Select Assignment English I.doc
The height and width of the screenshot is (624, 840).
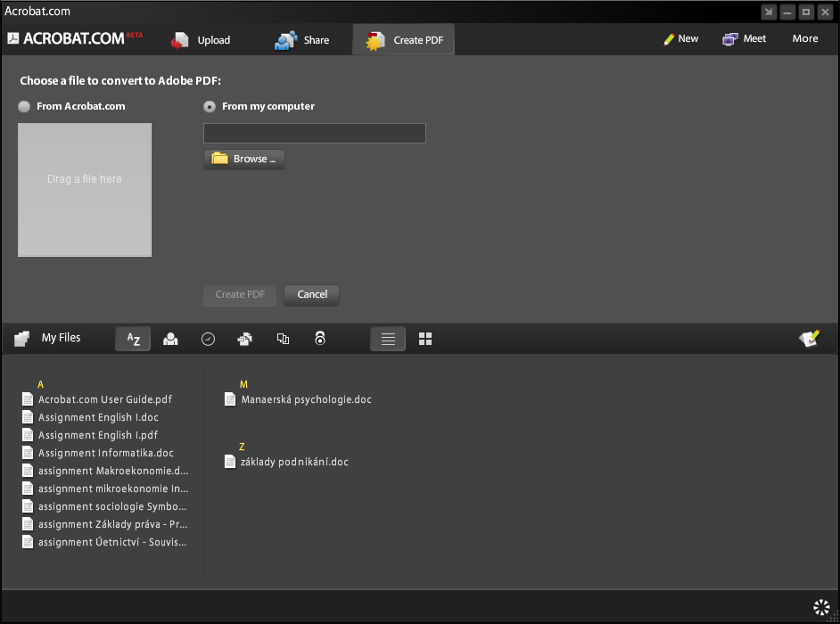pos(99,417)
